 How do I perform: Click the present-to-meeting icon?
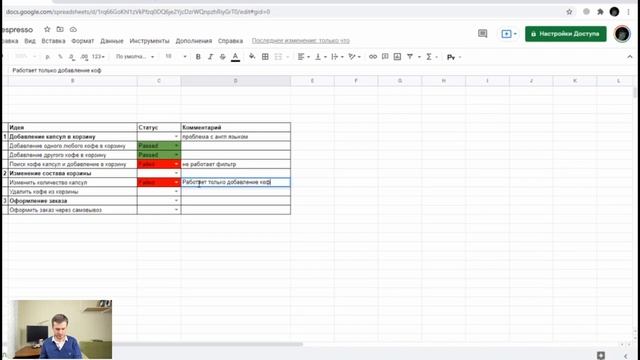tap(508, 34)
